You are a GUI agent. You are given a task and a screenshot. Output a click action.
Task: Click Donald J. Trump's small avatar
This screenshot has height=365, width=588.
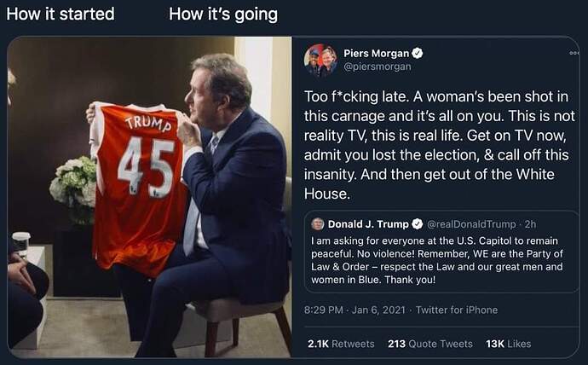[x=318, y=224]
